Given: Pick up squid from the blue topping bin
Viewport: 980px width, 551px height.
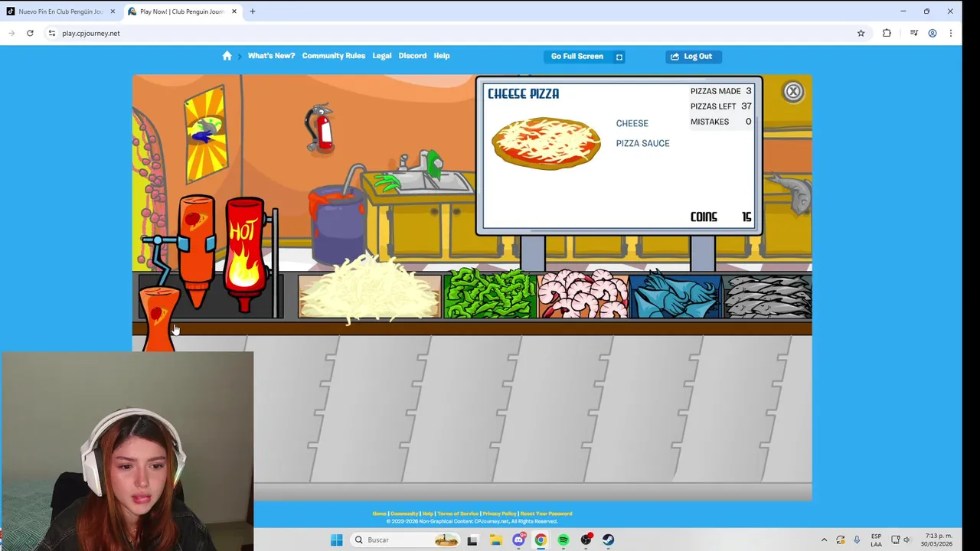Looking at the screenshot, I should tap(675, 294).
